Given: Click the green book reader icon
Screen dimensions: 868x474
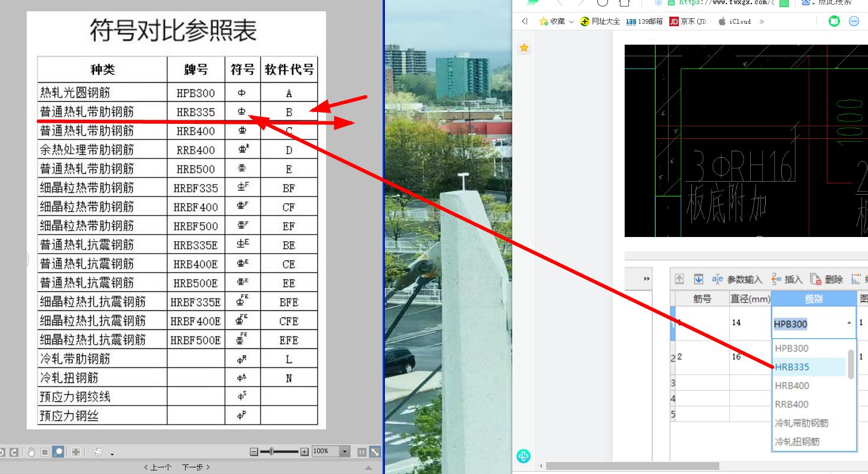Looking at the screenshot, I should 835,21.
